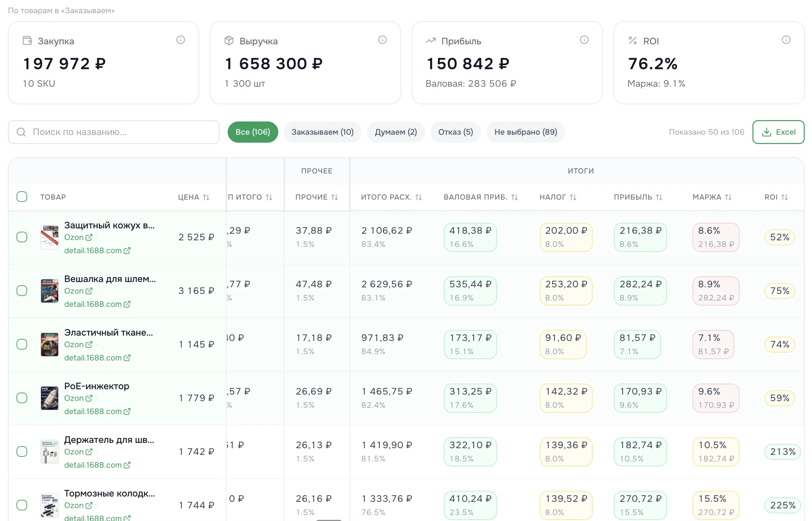Sort by ROI column arrows

pos(785,197)
